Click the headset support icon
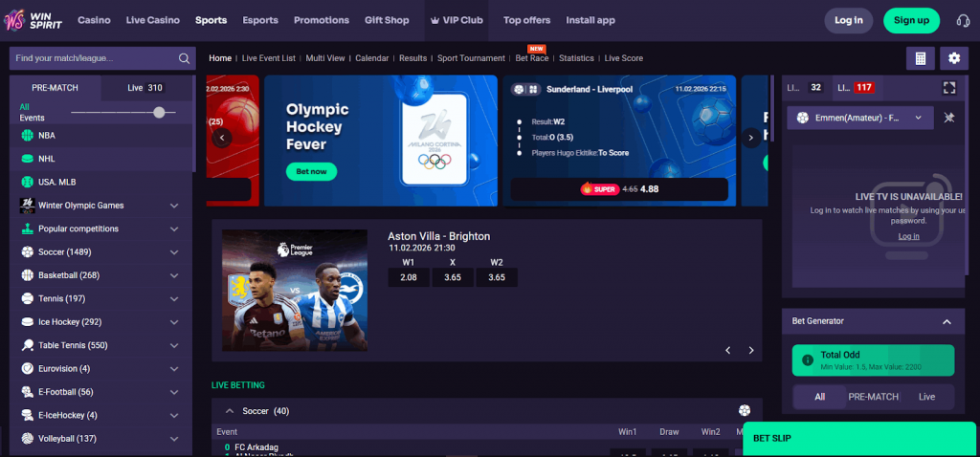This screenshot has width=980, height=457. (x=963, y=20)
